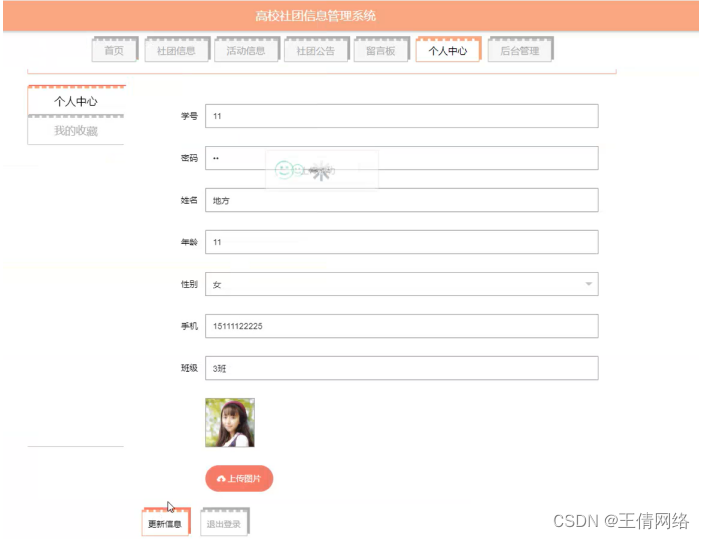Go to the 社团信息 tab

click(176, 50)
